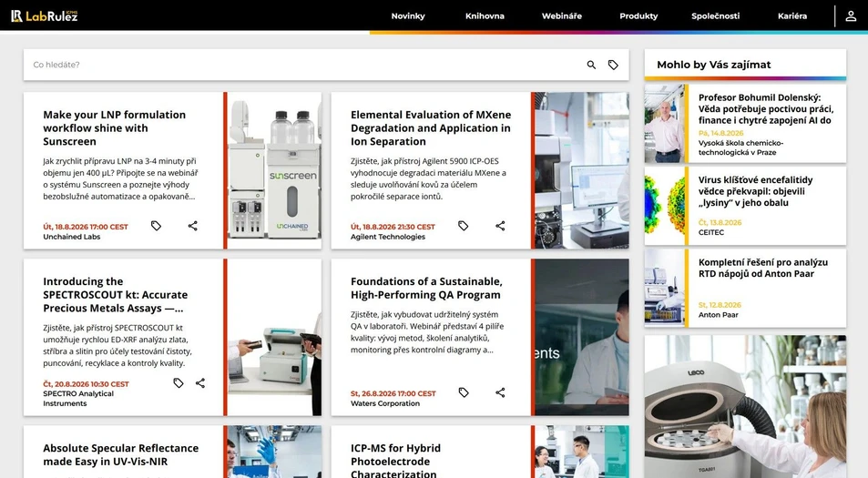Screen dimensions: 868x478
Task: Share the Sunscreen LNP webinar
Action: pyautogui.click(x=193, y=226)
